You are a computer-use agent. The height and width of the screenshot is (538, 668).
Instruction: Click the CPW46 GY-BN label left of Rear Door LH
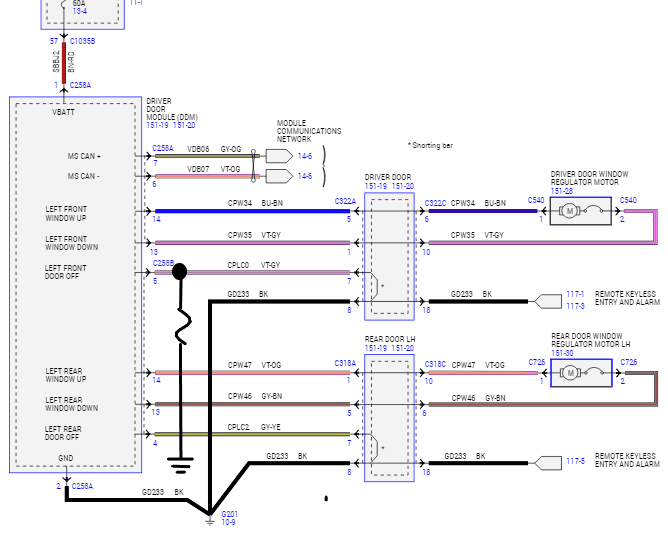[x=255, y=396]
